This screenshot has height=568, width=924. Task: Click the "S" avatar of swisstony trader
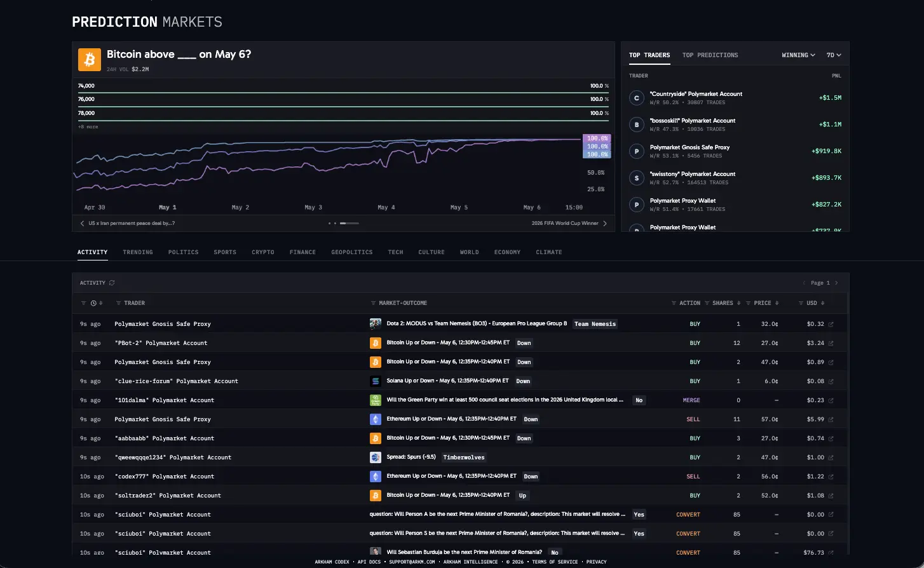(x=637, y=178)
